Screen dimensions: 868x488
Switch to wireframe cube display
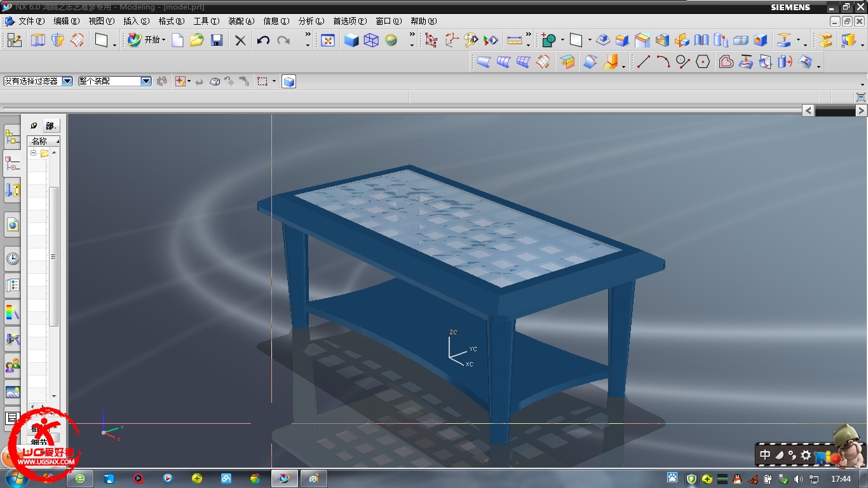tap(371, 40)
